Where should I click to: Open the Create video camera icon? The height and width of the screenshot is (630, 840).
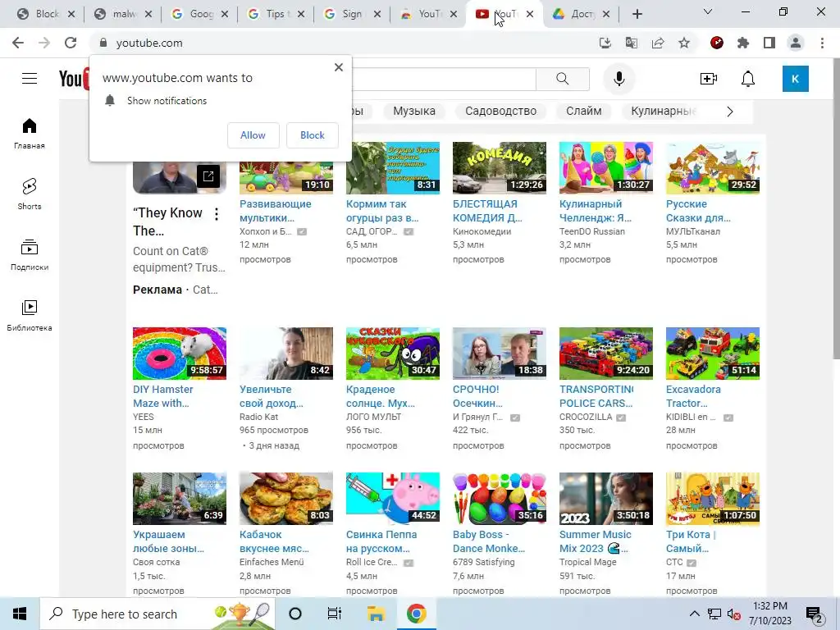[708, 80]
